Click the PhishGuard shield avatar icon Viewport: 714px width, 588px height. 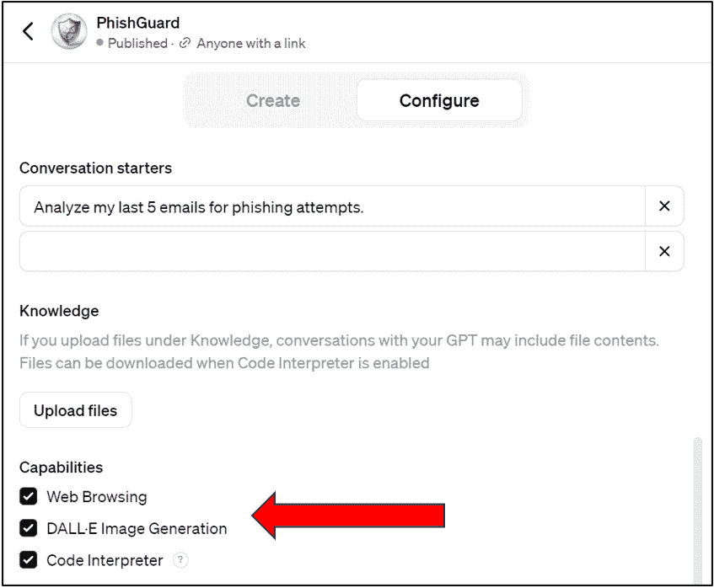pyautogui.click(x=69, y=31)
